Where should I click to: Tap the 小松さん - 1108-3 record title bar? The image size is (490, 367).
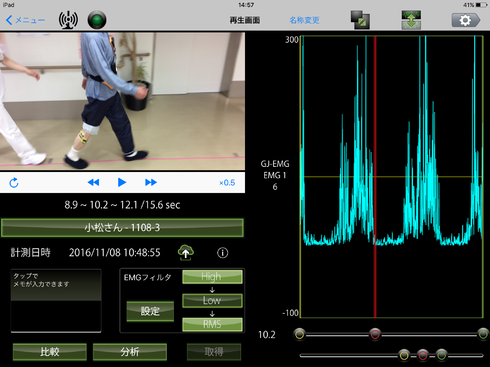point(122,228)
